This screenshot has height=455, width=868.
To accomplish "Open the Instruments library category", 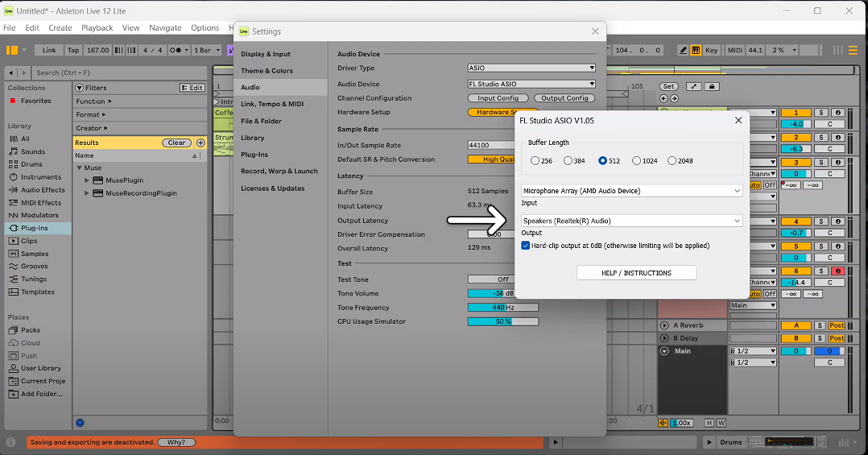I will point(41,177).
